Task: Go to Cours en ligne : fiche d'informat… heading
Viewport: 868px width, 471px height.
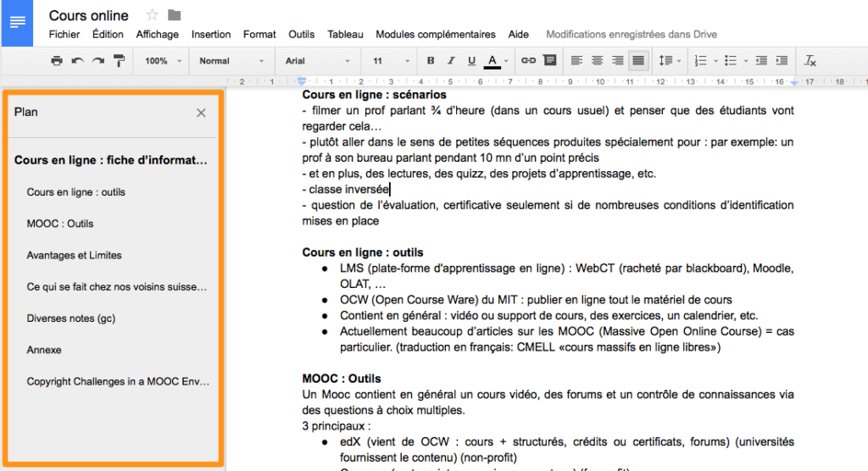Action: (111, 160)
